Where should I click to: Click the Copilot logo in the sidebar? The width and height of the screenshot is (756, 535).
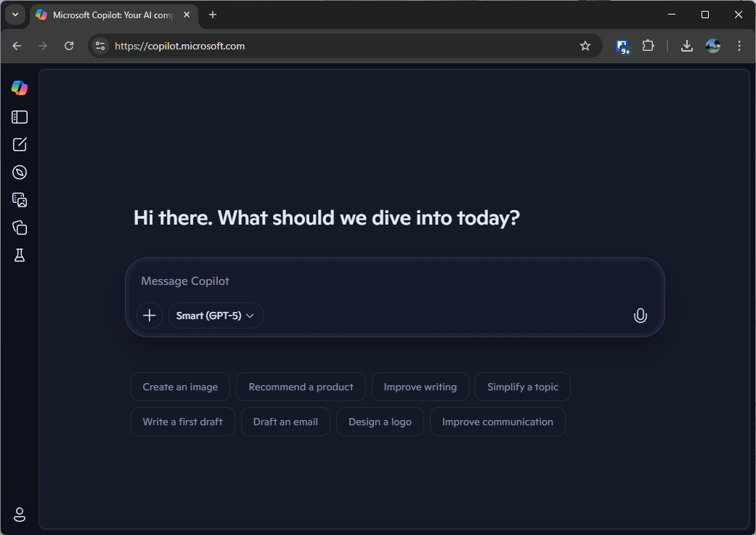[19, 87]
